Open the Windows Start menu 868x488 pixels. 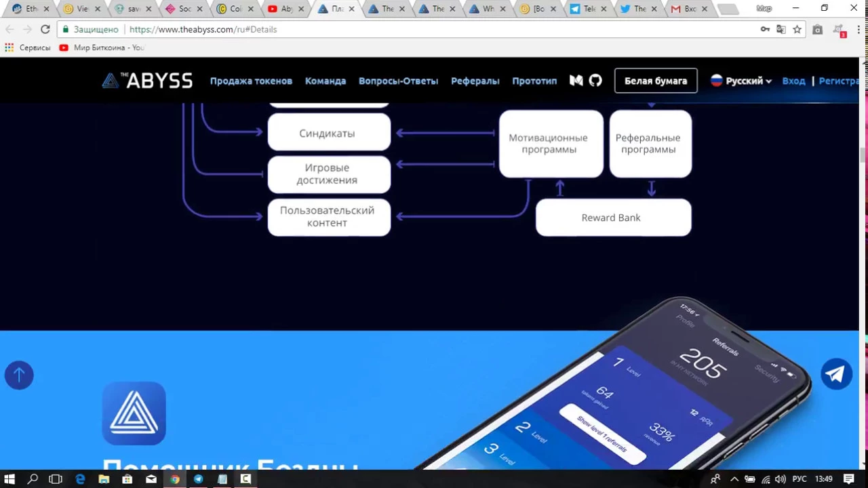point(9,479)
